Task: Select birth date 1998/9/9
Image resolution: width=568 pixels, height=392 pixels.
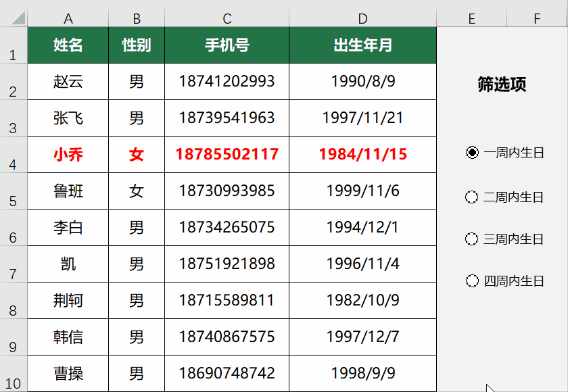Action: tap(362, 374)
